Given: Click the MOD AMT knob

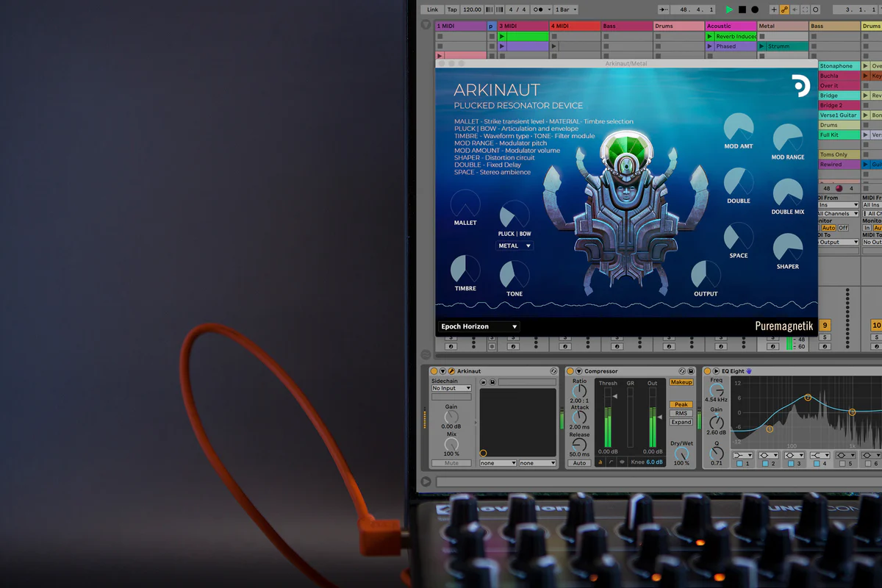Looking at the screenshot, I should tap(739, 127).
